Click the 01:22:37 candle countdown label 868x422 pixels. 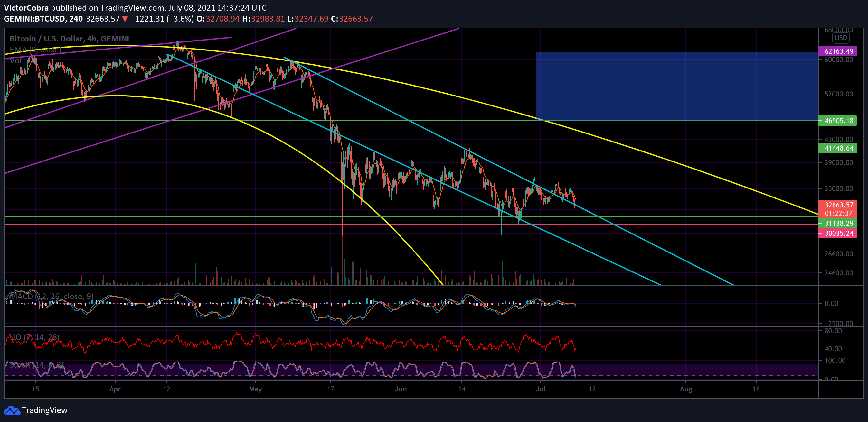(x=838, y=213)
